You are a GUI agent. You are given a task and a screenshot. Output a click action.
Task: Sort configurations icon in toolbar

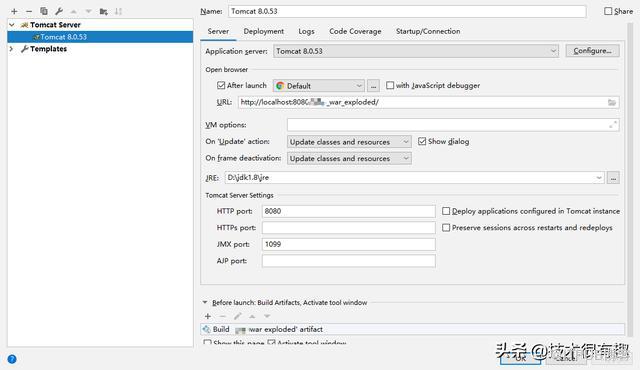pyautogui.click(x=118, y=11)
